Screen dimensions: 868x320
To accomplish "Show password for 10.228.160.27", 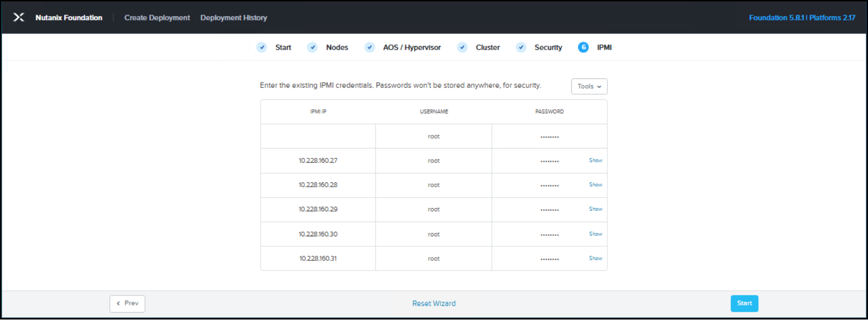I will tap(595, 161).
